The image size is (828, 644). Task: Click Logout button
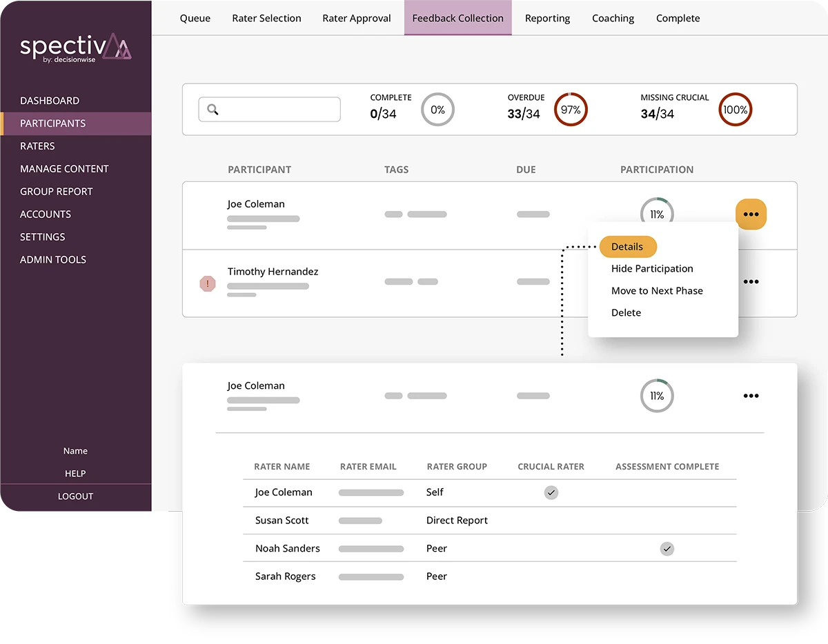click(x=75, y=496)
